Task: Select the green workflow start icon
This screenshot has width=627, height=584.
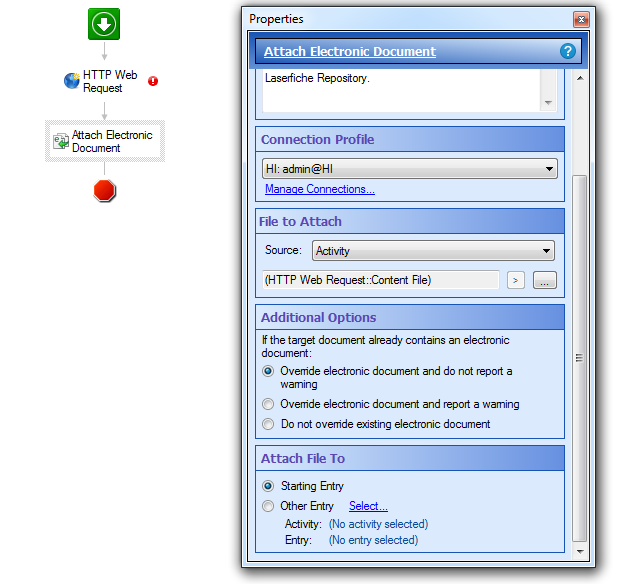Action: (104, 24)
